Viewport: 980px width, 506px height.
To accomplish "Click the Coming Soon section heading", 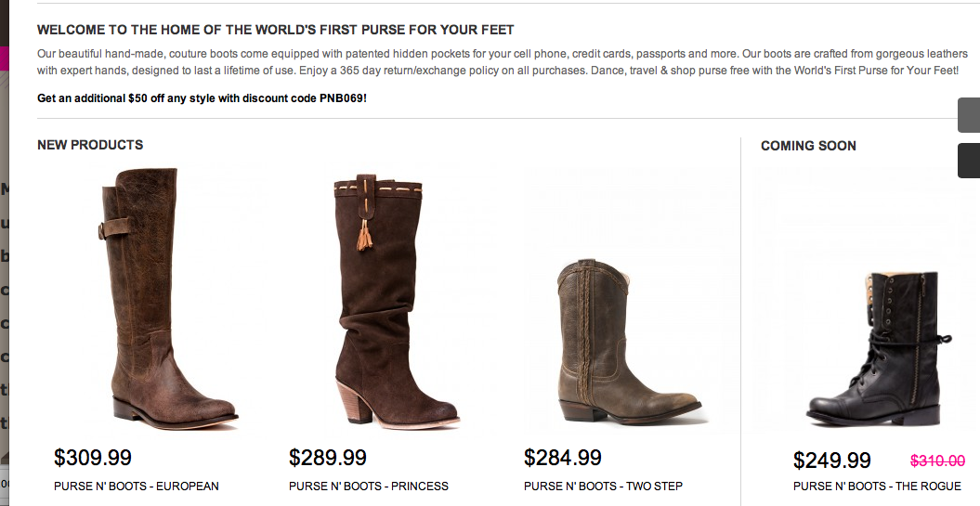I will (808, 146).
